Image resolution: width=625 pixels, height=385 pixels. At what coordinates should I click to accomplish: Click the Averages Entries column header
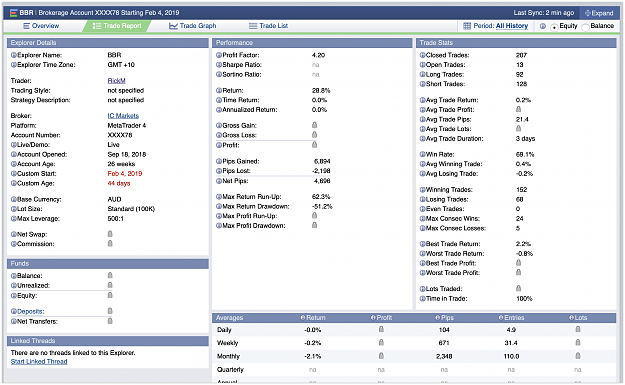point(511,318)
